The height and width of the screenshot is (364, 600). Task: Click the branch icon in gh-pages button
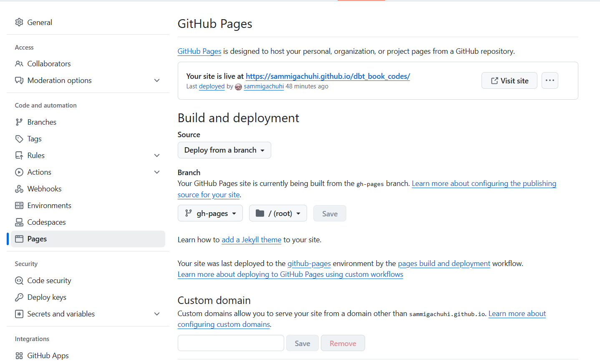(189, 213)
